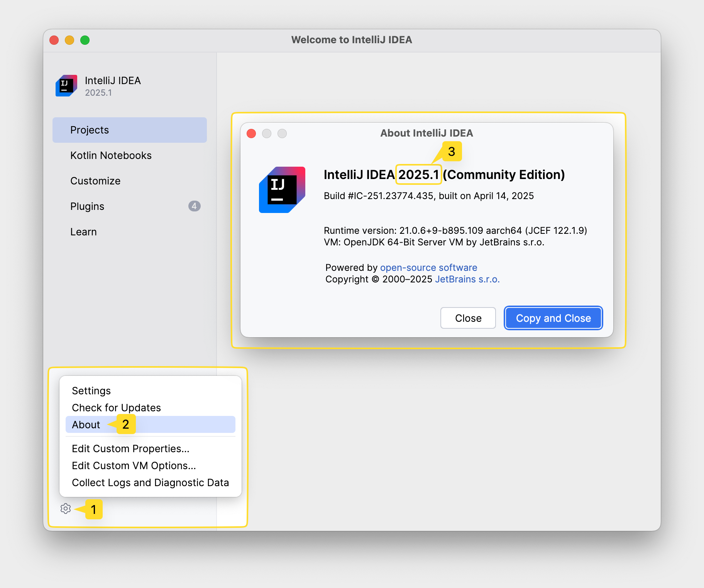Open the Learn section

(130, 232)
